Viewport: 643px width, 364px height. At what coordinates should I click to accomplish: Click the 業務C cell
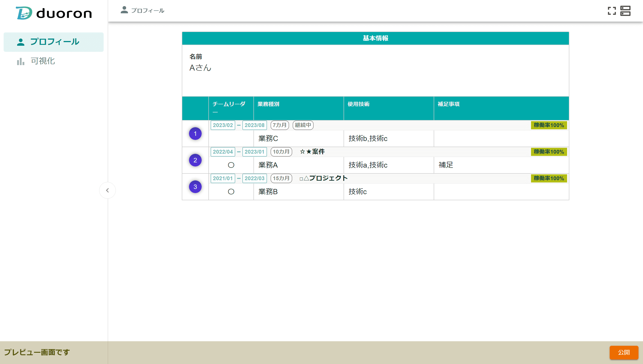pyautogui.click(x=299, y=139)
